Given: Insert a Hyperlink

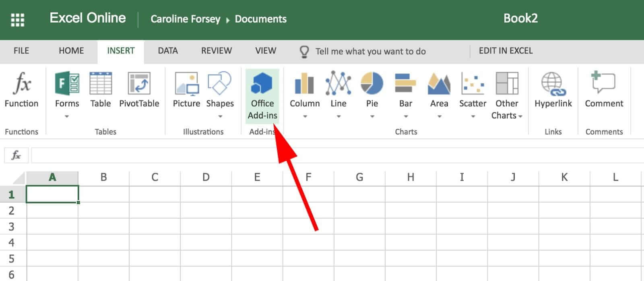Looking at the screenshot, I should click(x=553, y=90).
